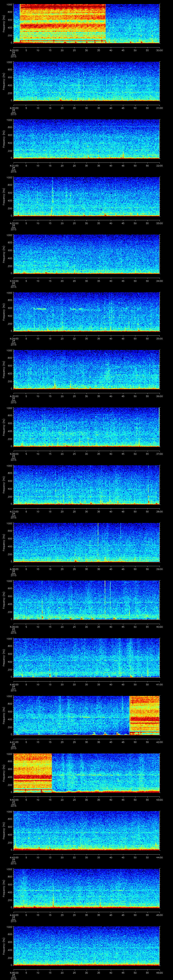
Task: Click the red broadband noise block in the 4:29 spectrogram
Action: click(x=62, y=24)
